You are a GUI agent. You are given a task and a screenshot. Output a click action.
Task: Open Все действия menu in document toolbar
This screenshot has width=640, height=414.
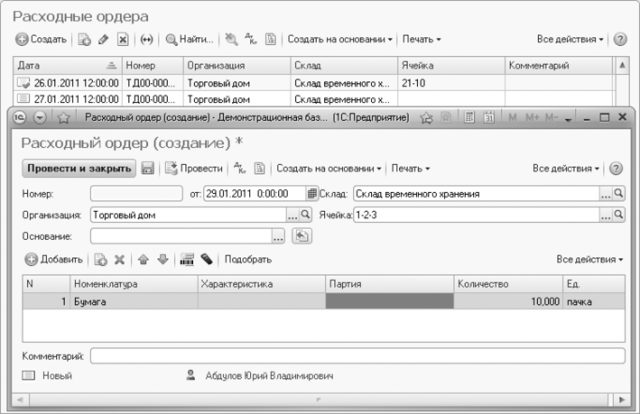(566, 168)
